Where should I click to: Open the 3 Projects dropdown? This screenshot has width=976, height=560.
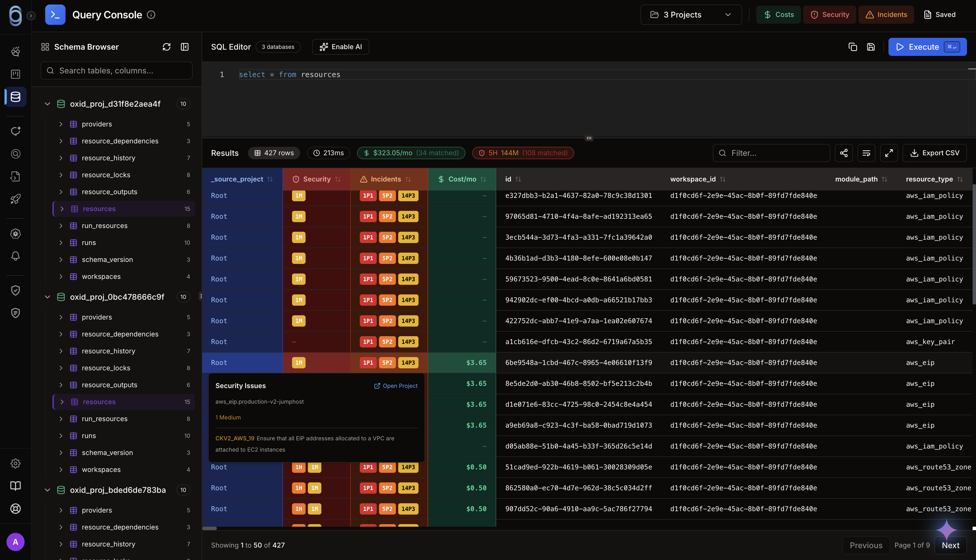[691, 15]
